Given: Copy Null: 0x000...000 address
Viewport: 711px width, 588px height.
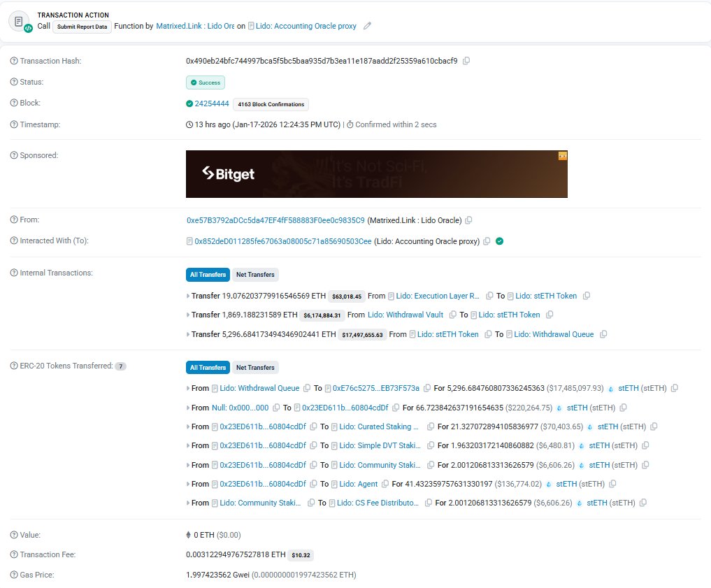Looking at the screenshot, I should 276,408.
